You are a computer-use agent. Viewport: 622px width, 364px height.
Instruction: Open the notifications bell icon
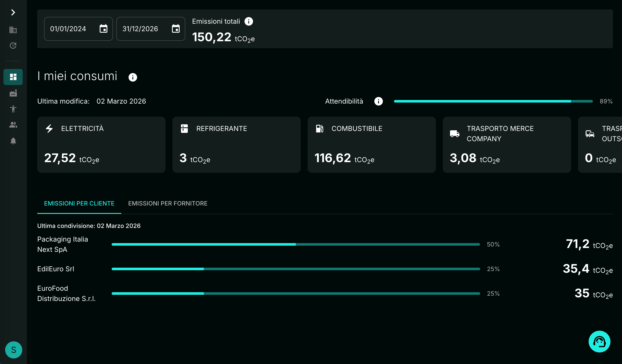pos(13,141)
